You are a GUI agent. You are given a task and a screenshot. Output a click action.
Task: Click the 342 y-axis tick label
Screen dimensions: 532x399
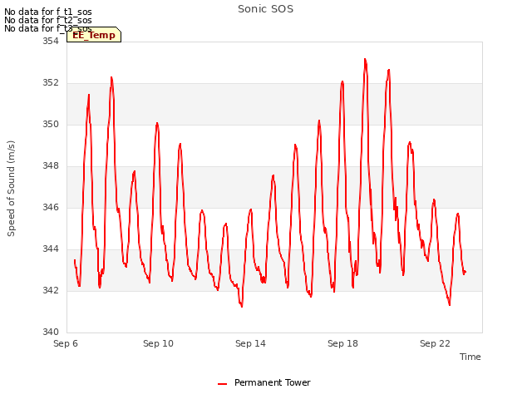[x=51, y=291]
